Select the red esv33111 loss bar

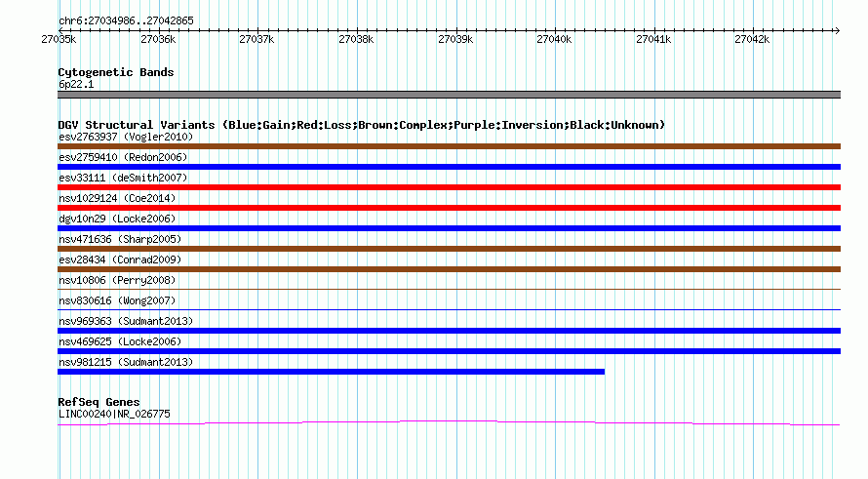click(x=449, y=187)
